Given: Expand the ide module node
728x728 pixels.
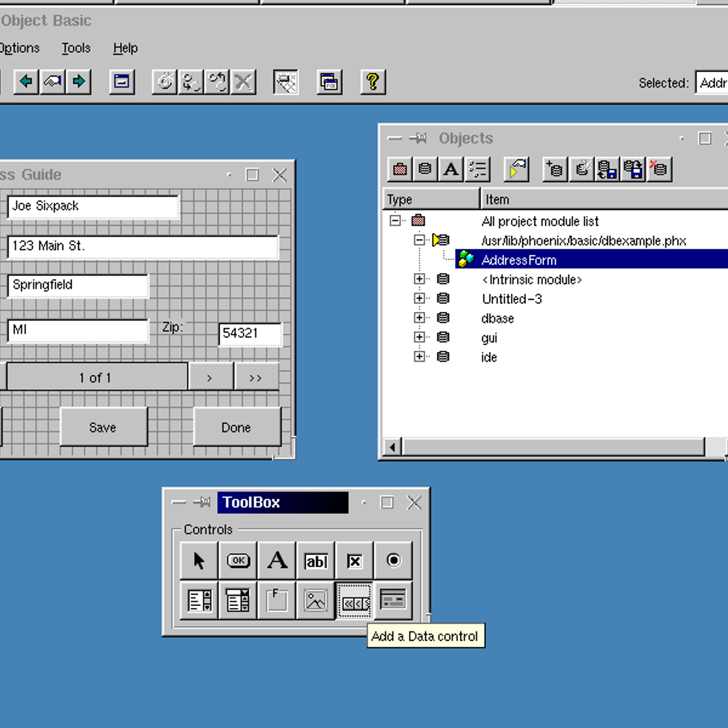Looking at the screenshot, I should (419, 356).
